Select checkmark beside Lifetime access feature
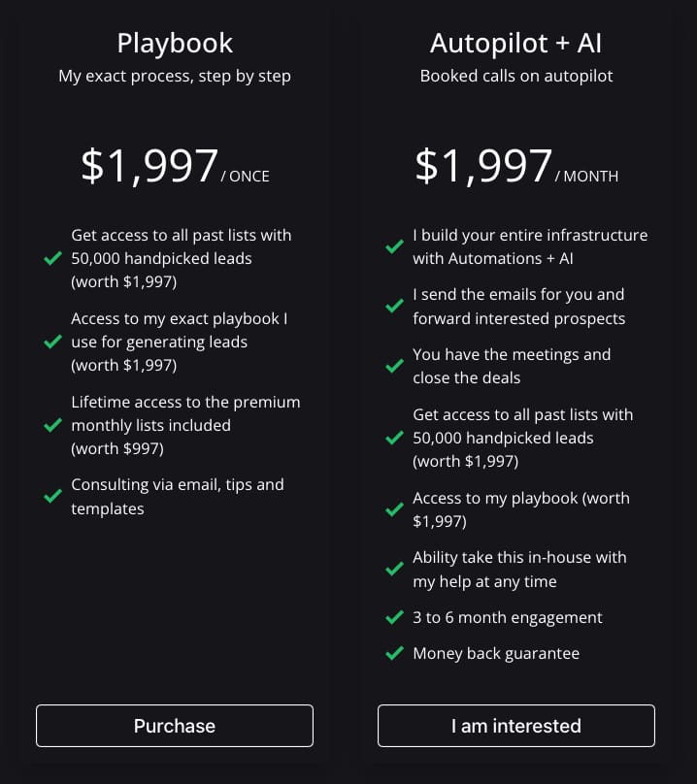The image size is (697, 784). [x=52, y=425]
